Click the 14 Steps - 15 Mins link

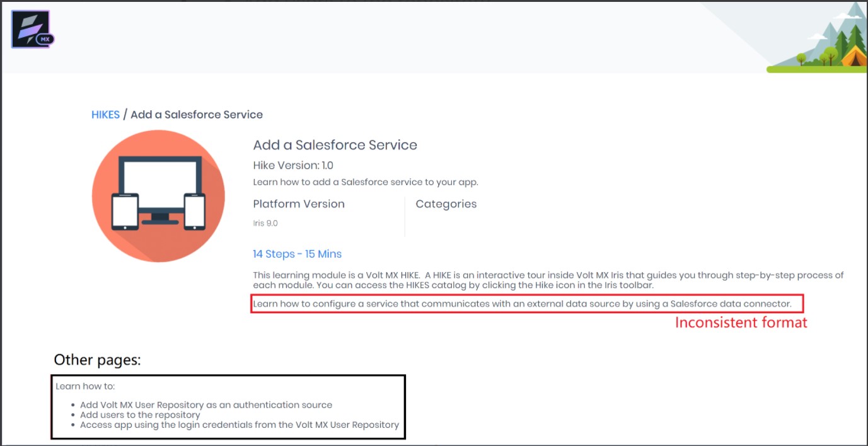point(298,254)
